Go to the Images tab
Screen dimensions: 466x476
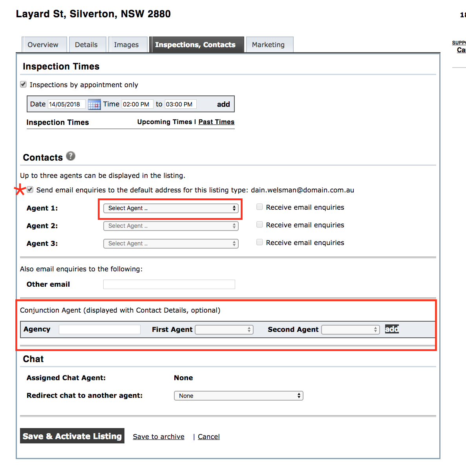click(x=126, y=45)
